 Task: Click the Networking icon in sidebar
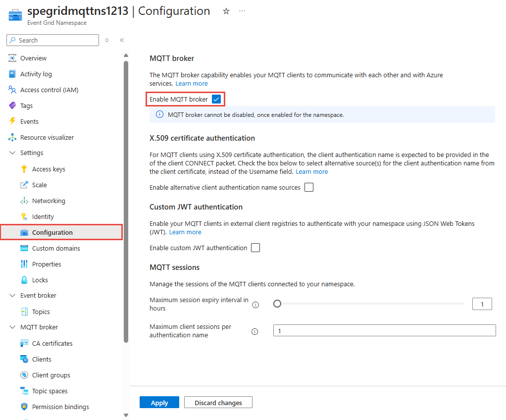tap(24, 201)
